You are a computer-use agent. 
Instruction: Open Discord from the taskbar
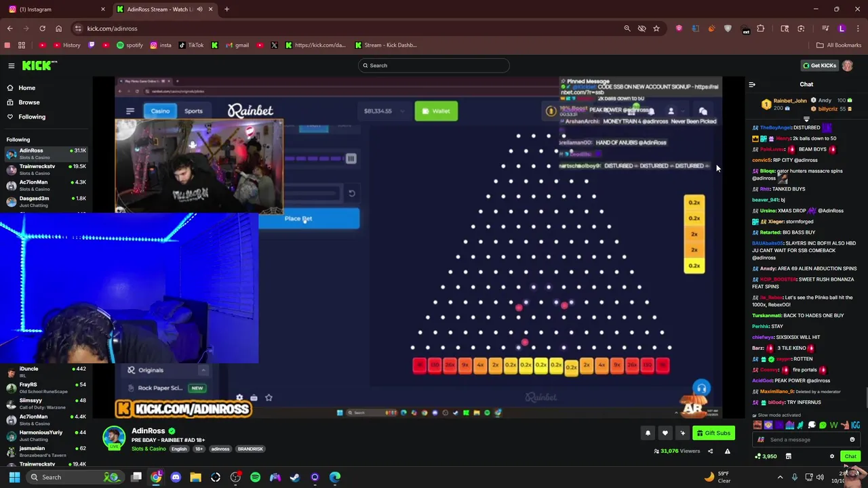pos(176,477)
